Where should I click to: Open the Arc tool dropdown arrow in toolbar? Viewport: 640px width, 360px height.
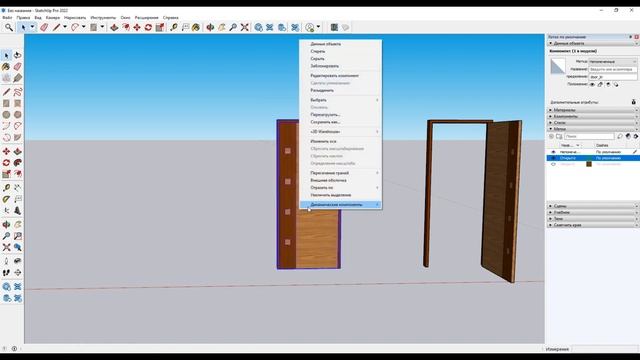(83, 27)
